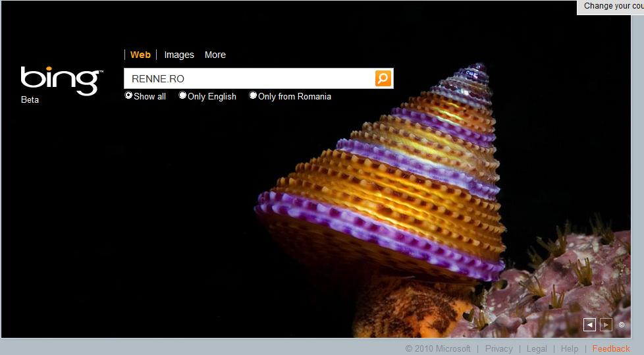Screen dimensions: 644x355
Task: Switch to the Web search tab
Action: click(140, 55)
